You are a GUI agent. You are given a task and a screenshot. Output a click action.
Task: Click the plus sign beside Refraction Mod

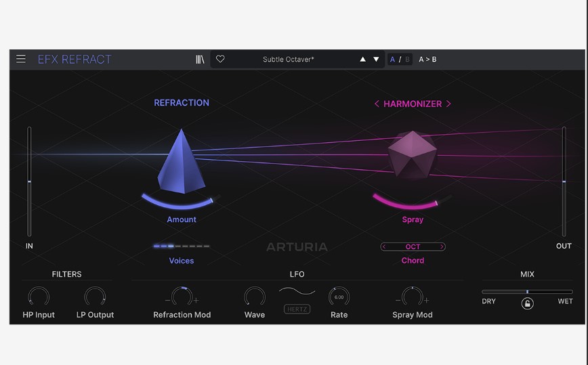196,300
